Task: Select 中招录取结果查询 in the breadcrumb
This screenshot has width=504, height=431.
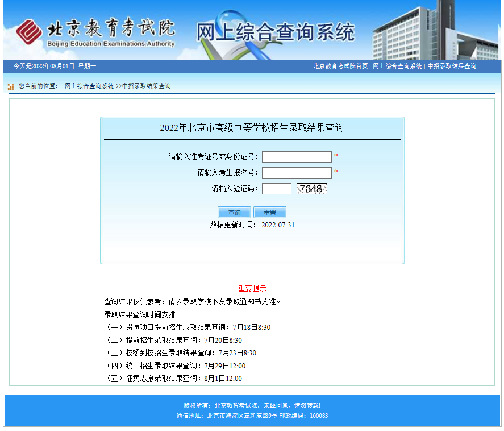Action: [146, 86]
